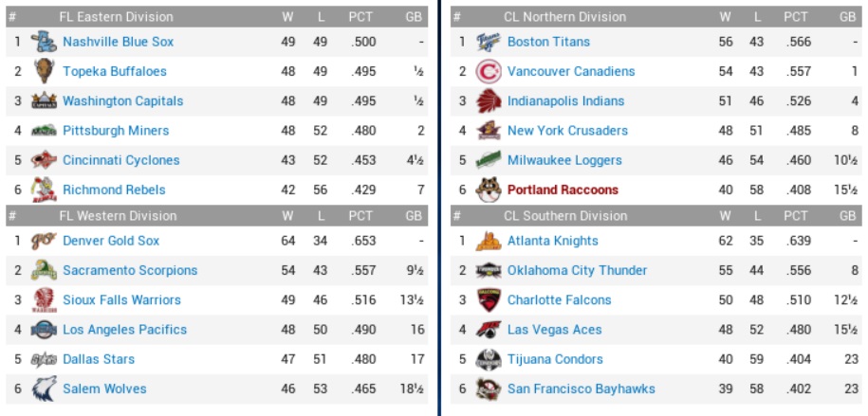
Task: Open the Denver Gold Sox team page
Action: [x=111, y=241]
